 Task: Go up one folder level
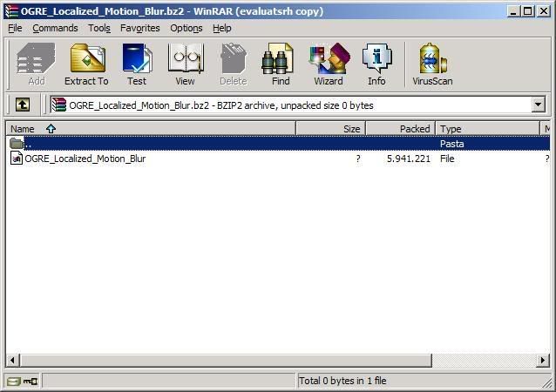(23, 105)
